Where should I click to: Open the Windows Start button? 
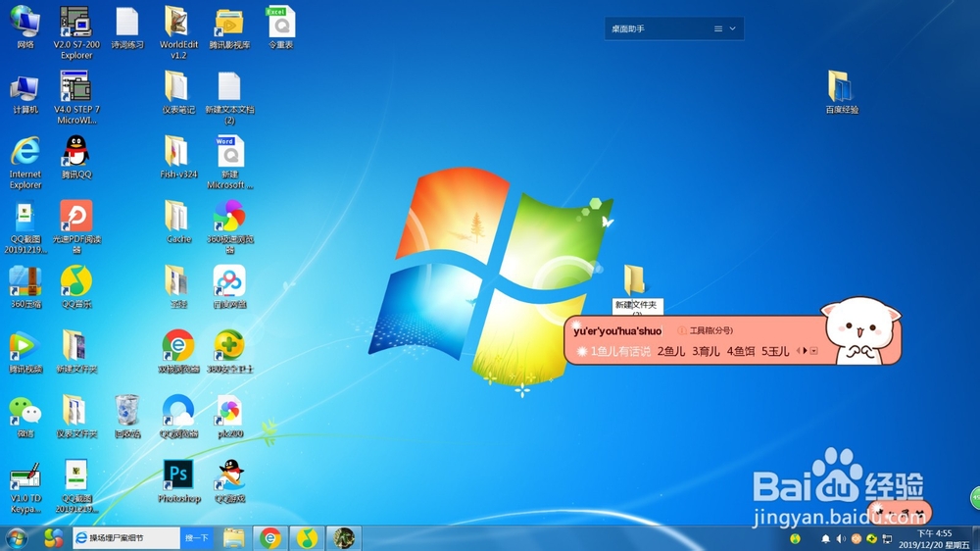pyautogui.click(x=17, y=538)
